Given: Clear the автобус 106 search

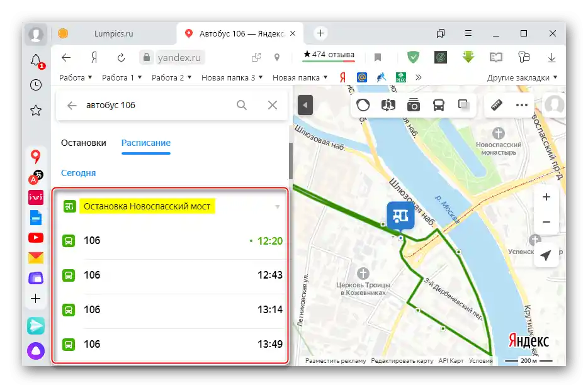Looking at the screenshot, I should (273, 105).
